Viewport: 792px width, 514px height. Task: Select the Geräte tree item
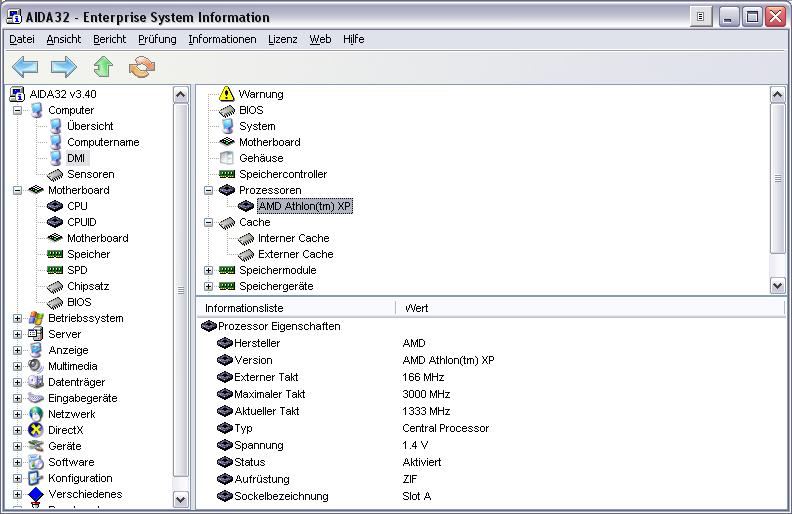[x=65, y=446]
